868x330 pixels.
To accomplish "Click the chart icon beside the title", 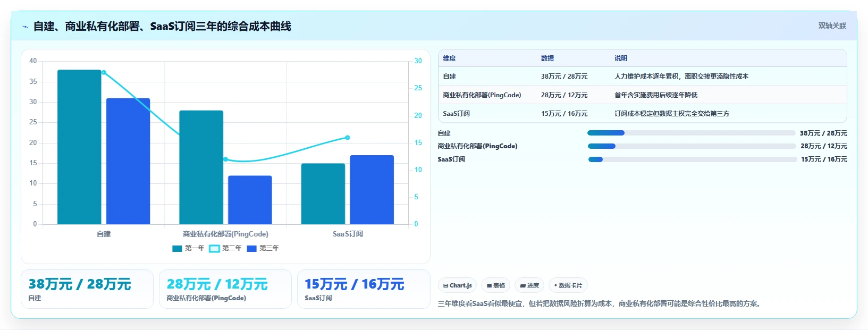I will click(x=25, y=27).
